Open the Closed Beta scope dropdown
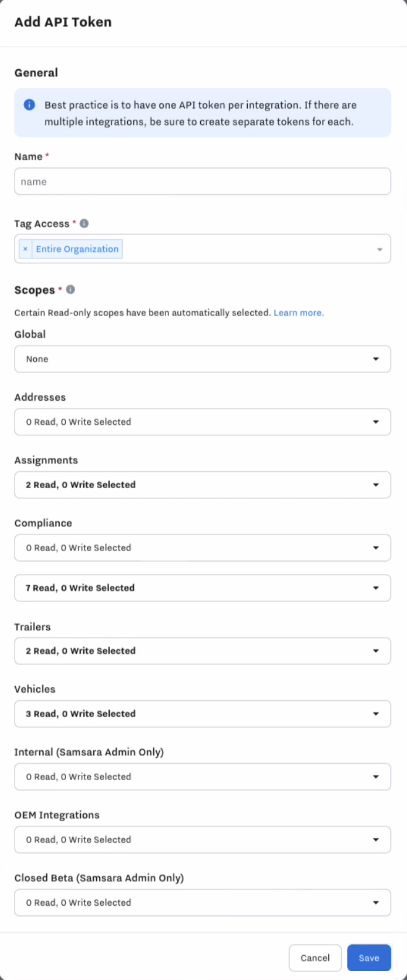 pyautogui.click(x=202, y=902)
